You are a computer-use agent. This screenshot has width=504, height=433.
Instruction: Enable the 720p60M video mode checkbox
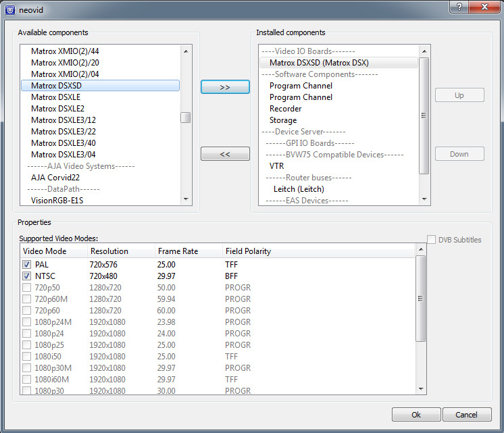click(x=26, y=299)
